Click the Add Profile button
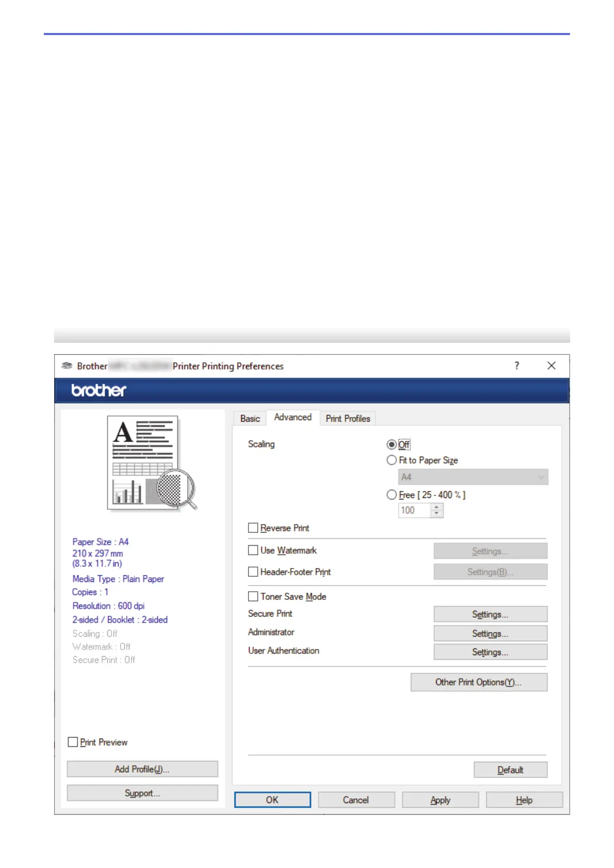Screen dimensions: 614x868 (142, 769)
